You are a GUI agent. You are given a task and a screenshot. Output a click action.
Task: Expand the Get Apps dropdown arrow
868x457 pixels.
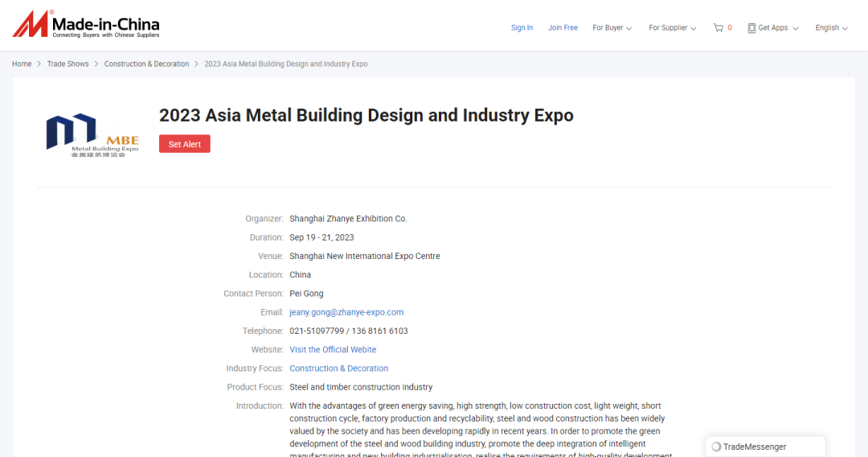[796, 28]
